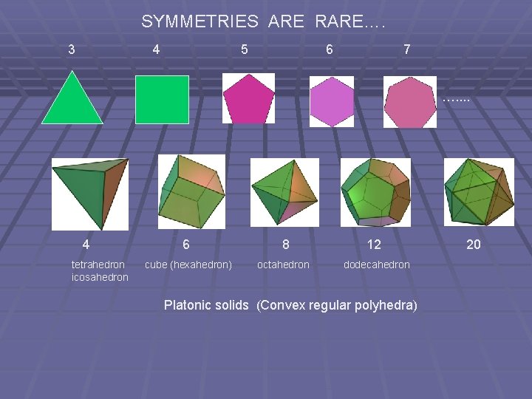Select the tetrahedron solid picture

coord(90,194)
